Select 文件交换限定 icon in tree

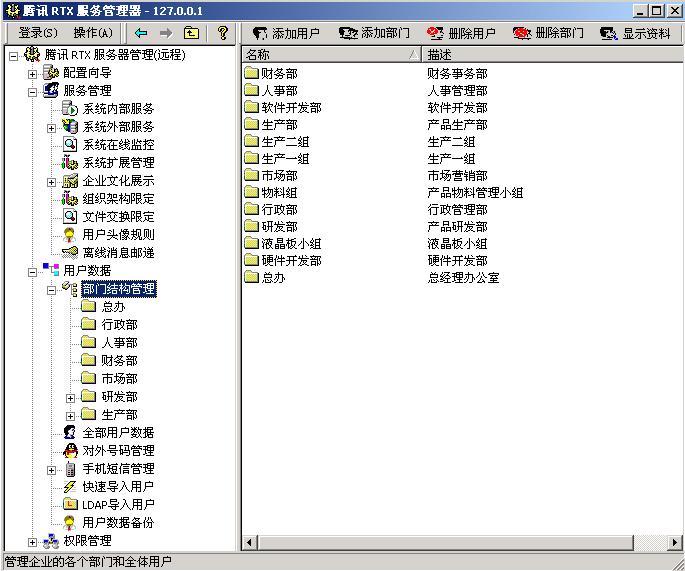click(x=70, y=216)
